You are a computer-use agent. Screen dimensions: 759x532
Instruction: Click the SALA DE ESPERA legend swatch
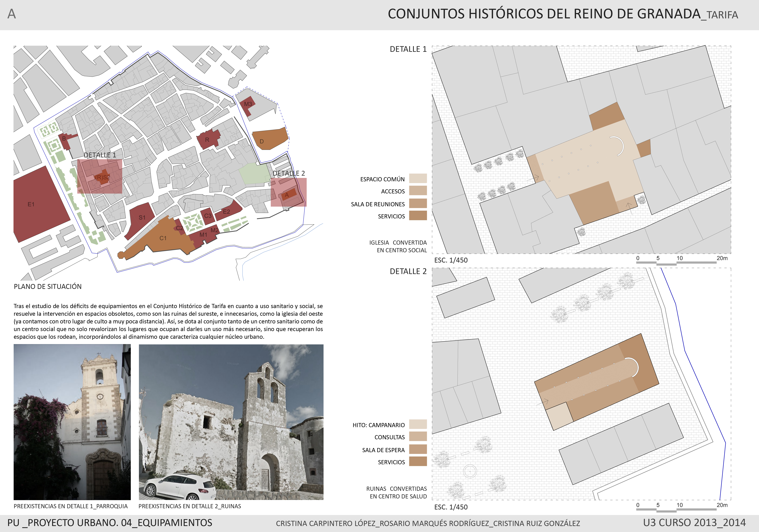418,449
